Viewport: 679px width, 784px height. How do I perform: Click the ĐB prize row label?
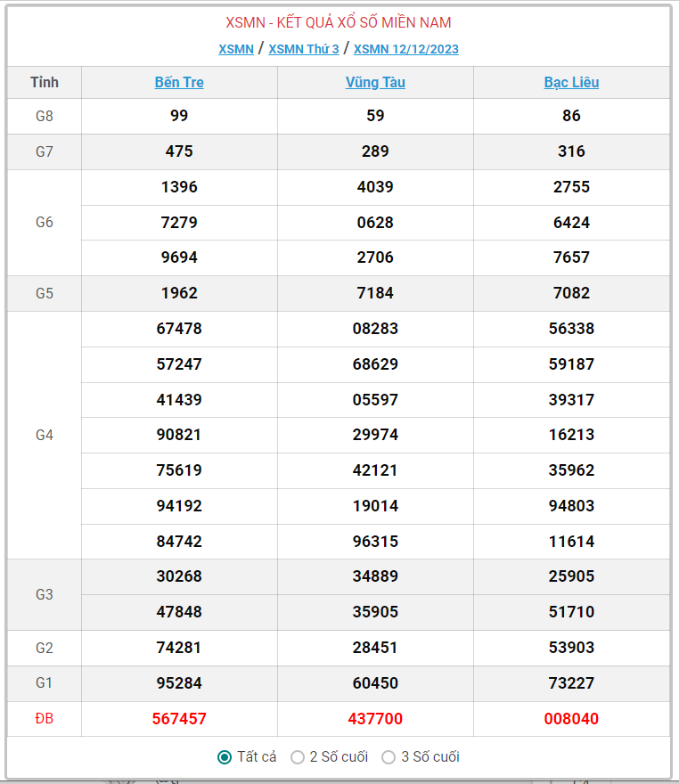pyautogui.click(x=45, y=719)
